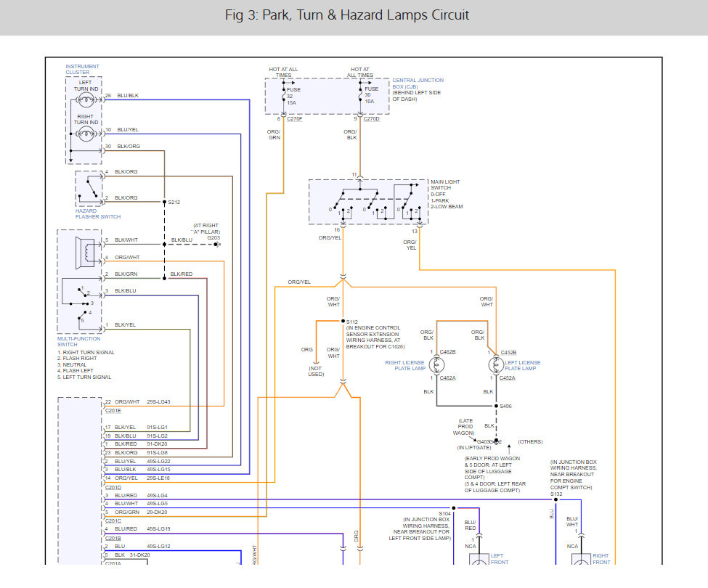Follow the C452A connector link
The image size is (708, 588).
pyautogui.click(x=507, y=377)
